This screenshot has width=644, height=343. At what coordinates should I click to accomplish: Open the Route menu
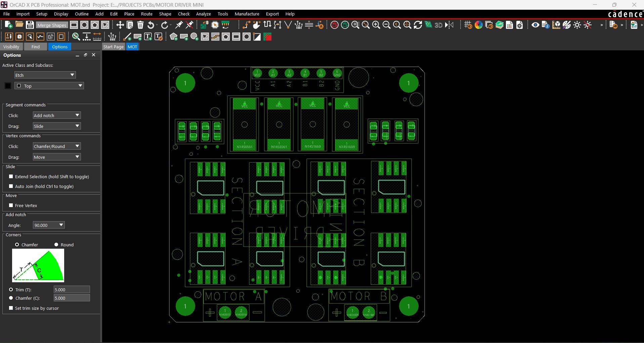pos(146,14)
